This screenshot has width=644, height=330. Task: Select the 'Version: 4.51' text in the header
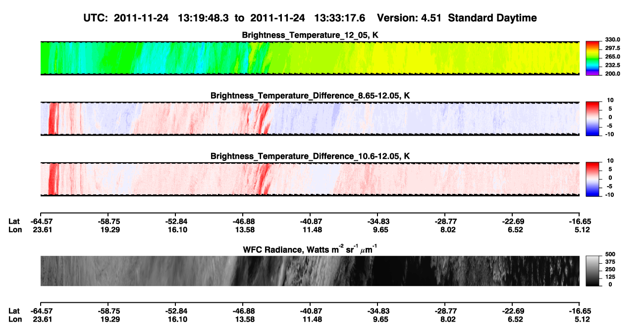click(x=410, y=18)
